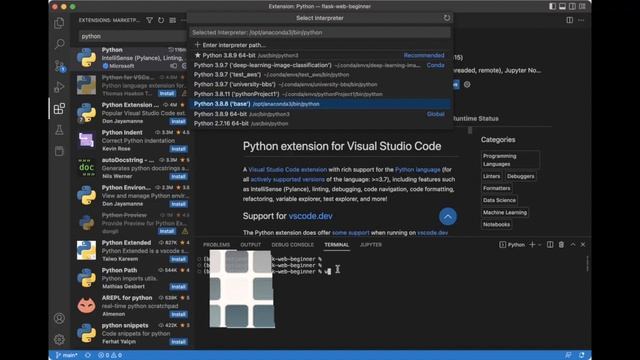Viewport: 640px width, 360px height.
Task: Split the terminal panel
Action: click(550, 244)
